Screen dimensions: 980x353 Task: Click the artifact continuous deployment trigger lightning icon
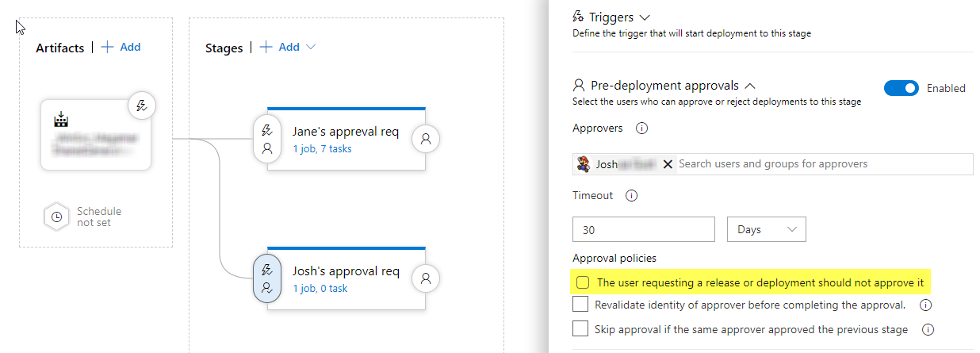coord(142,106)
